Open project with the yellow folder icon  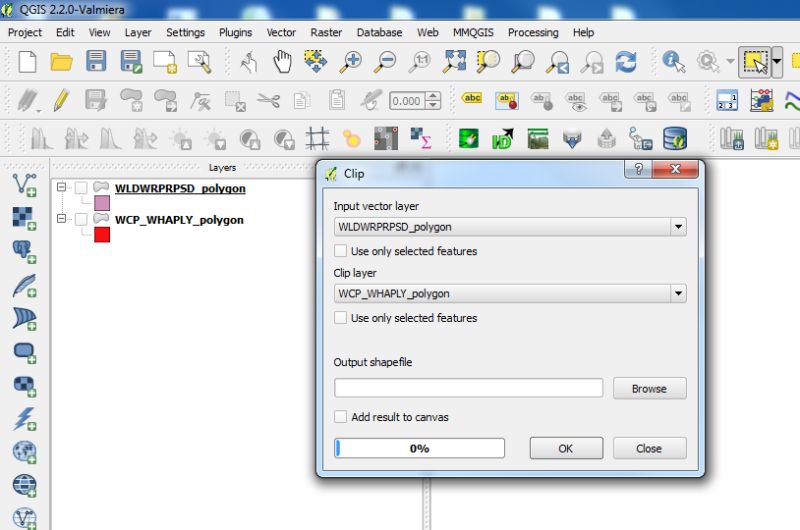pyautogui.click(x=61, y=62)
